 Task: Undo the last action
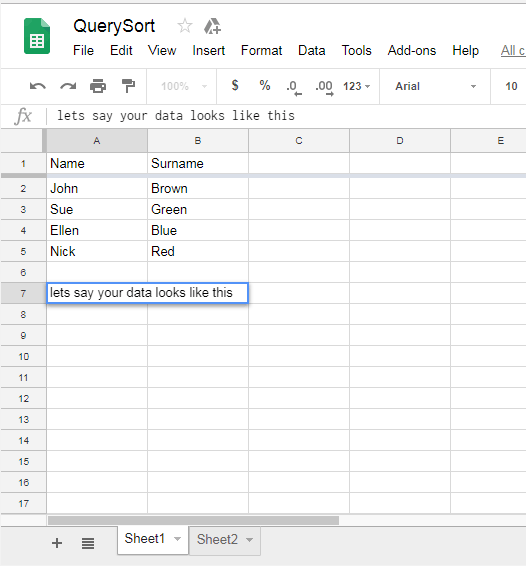38,86
